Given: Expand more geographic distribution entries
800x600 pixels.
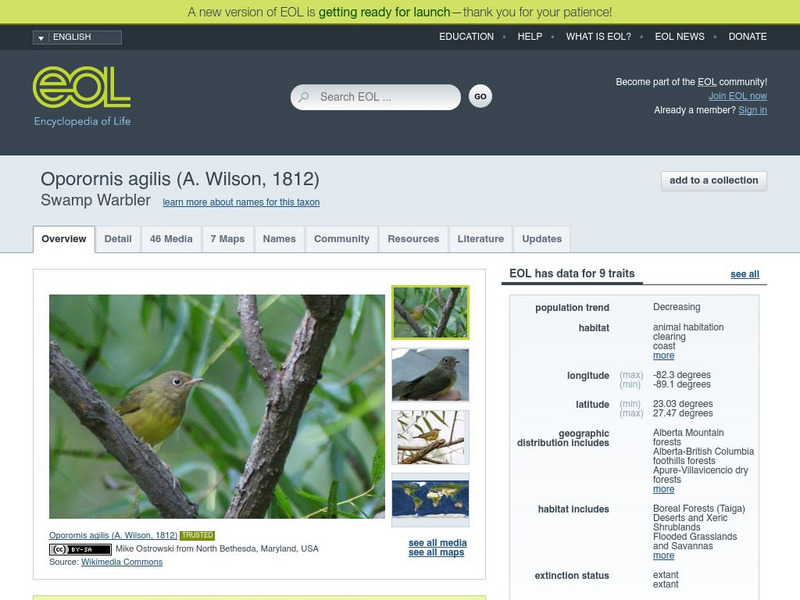Looking at the screenshot, I should 663,489.
